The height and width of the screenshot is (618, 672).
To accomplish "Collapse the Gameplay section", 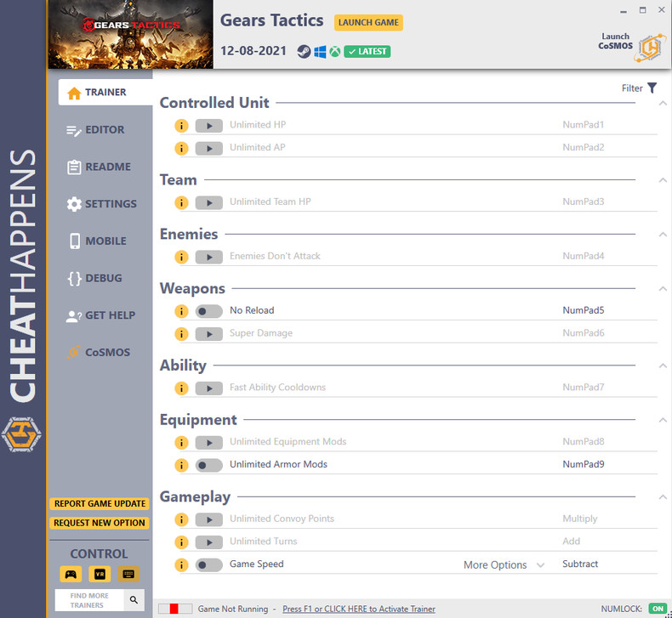I will coord(663,496).
